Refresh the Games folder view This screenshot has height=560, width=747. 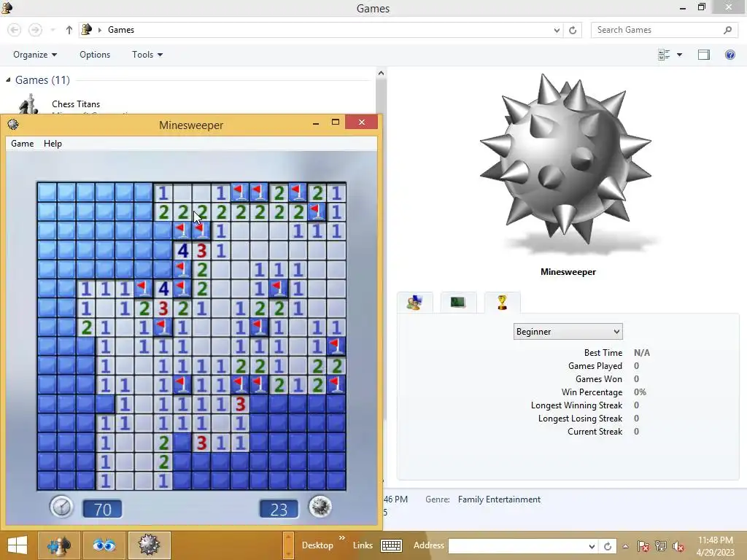573,30
